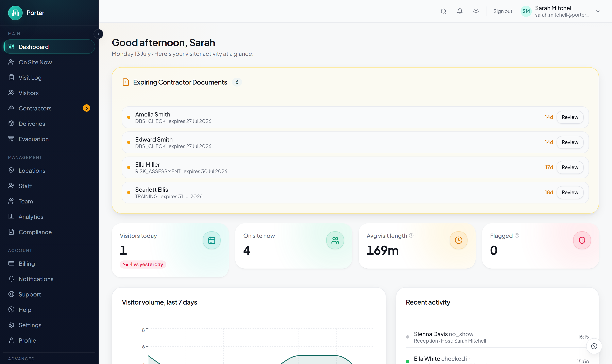Image resolution: width=612 pixels, height=364 pixels.
Task: Click '14d' remaining label for Edward Smith
Action: coord(549,142)
